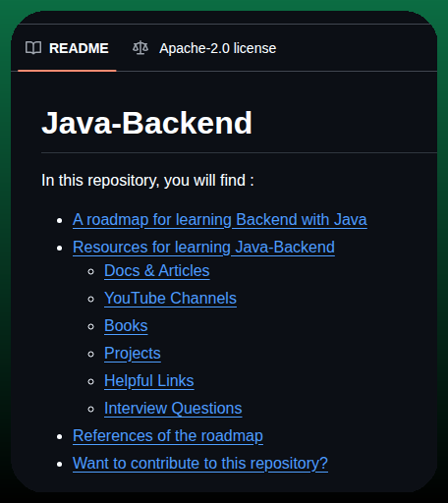Open the Apache-2.0 license tab
The height and width of the screenshot is (503, 448).
pos(204,48)
